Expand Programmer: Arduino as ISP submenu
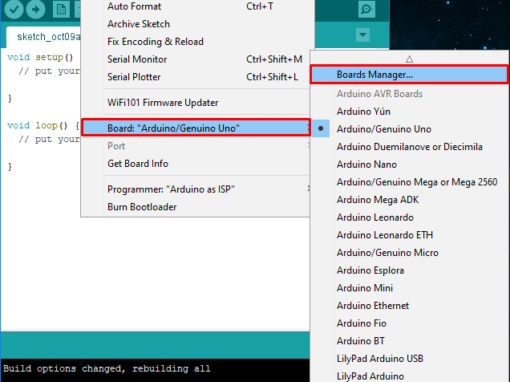 (x=195, y=189)
